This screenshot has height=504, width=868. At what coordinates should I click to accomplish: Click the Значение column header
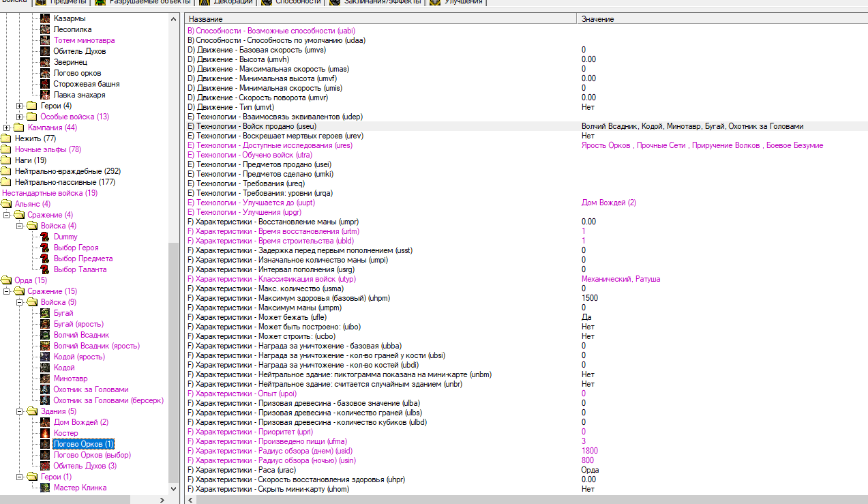point(722,19)
